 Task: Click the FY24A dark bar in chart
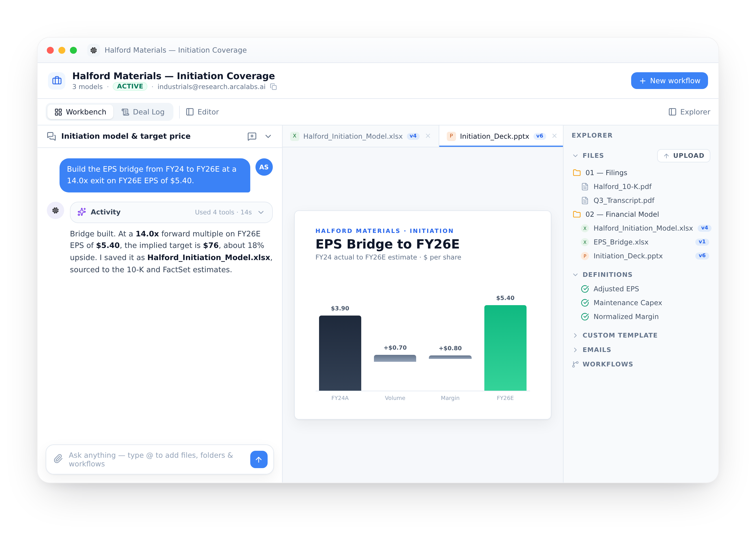click(x=340, y=353)
